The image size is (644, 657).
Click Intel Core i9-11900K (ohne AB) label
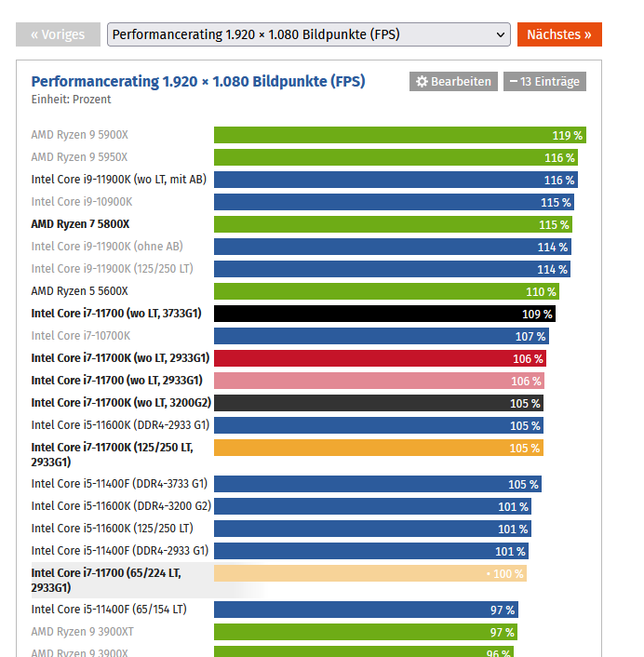tap(107, 247)
